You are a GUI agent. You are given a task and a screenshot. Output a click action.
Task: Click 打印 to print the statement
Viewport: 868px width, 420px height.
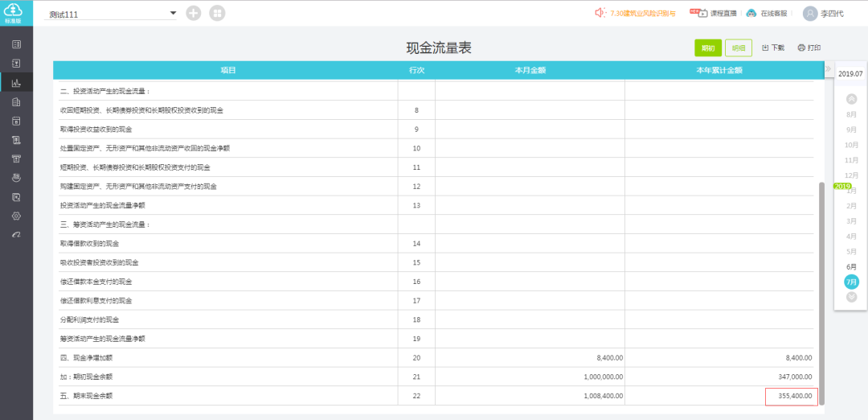[x=809, y=48]
